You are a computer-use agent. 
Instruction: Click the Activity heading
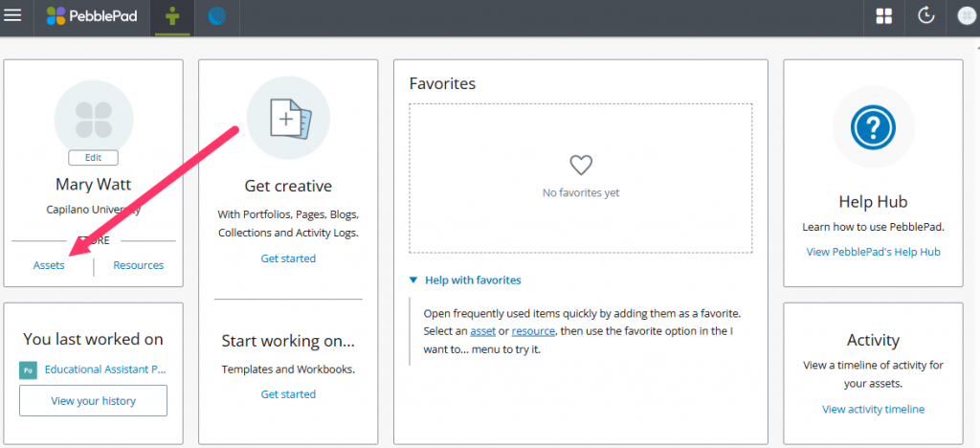873,341
